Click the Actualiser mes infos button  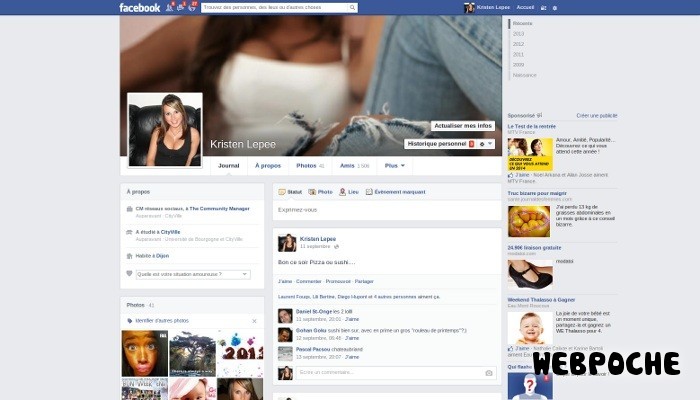(463, 126)
